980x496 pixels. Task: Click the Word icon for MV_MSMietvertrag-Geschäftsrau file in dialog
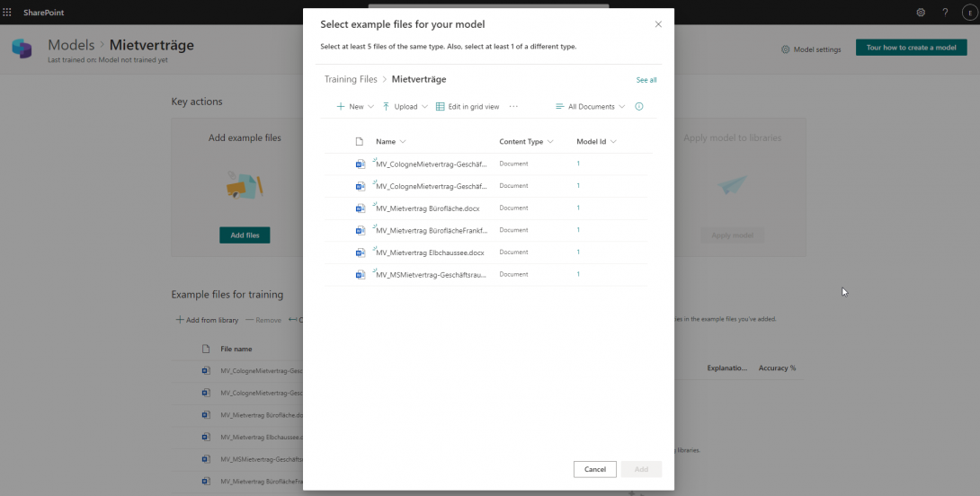click(x=360, y=274)
